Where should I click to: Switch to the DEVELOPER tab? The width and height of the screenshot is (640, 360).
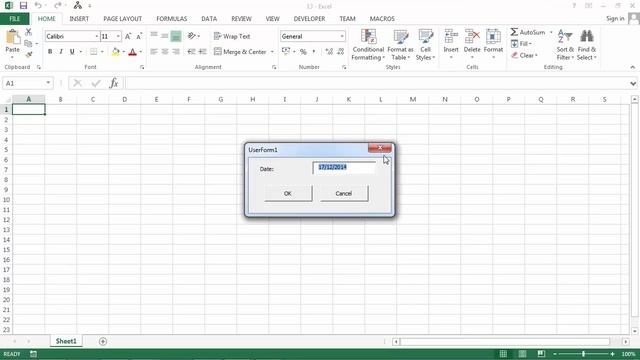click(x=309, y=19)
